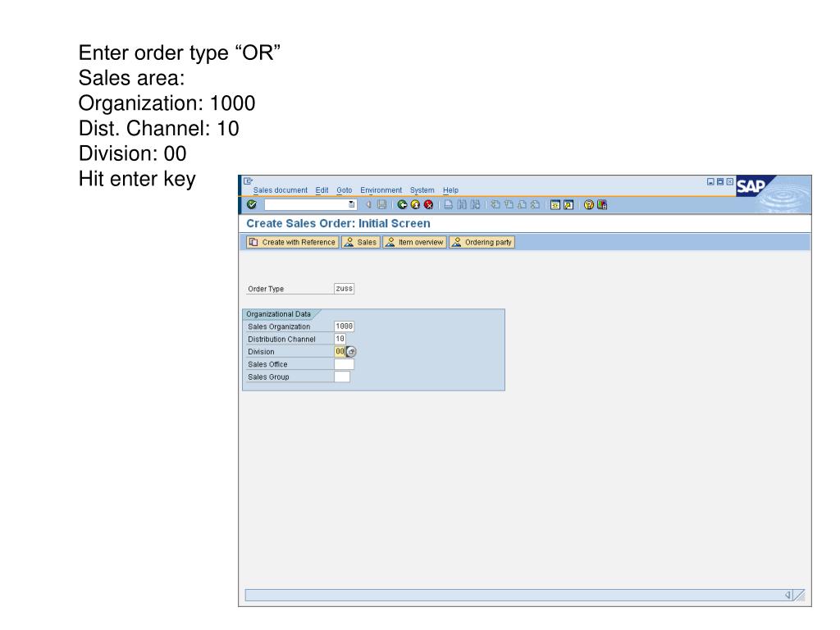Viewport: 840px width, 630px height.
Task: Click the Sales button
Action: coord(361,242)
